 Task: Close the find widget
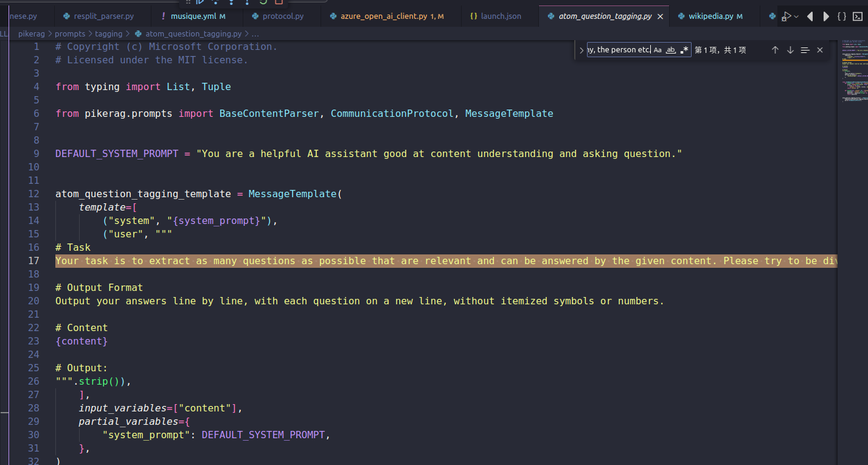pyautogui.click(x=820, y=50)
